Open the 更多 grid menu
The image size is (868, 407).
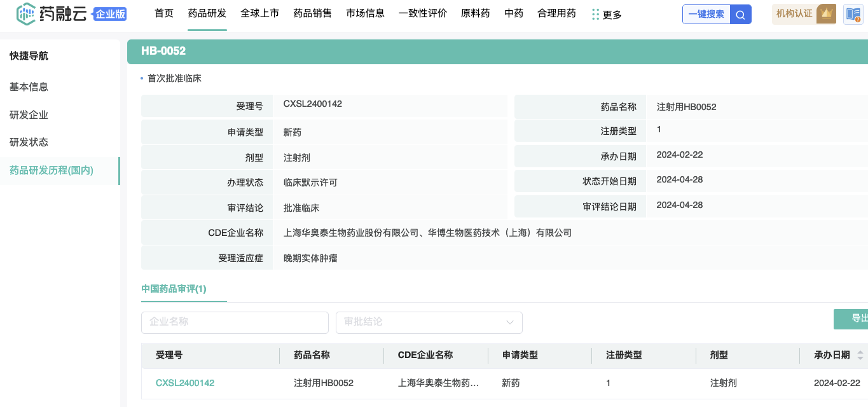(x=606, y=14)
